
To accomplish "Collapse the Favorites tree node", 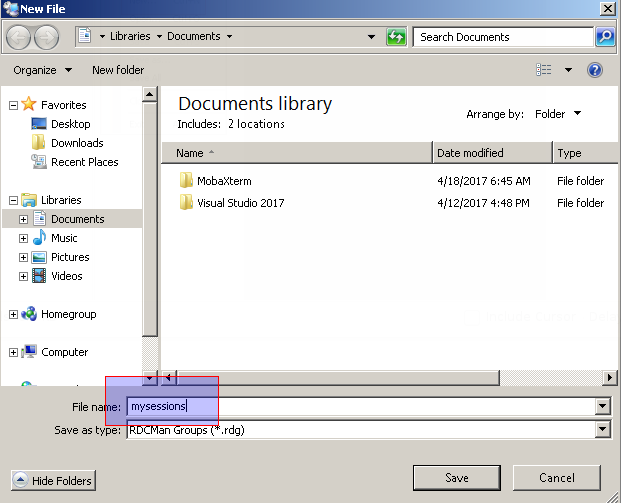I will coord(13,105).
